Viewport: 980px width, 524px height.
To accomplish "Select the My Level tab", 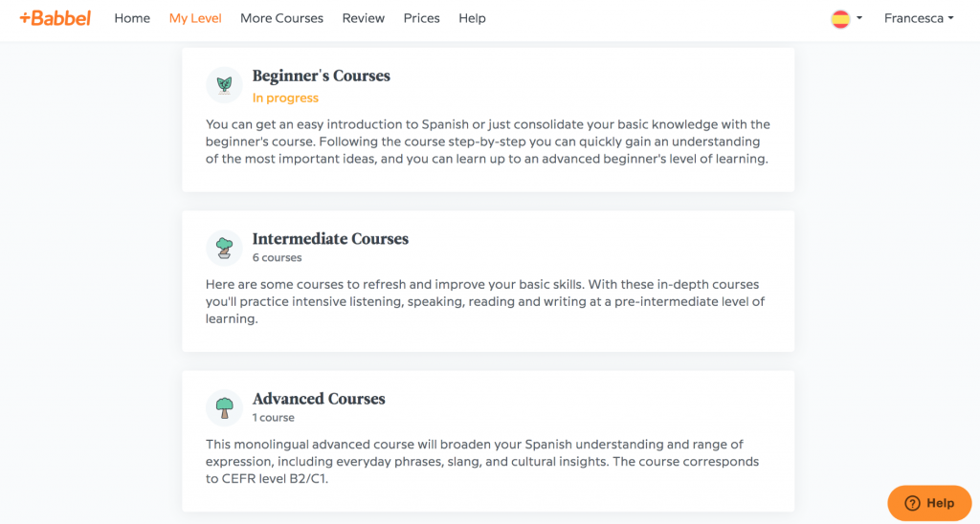I will click(x=195, y=18).
